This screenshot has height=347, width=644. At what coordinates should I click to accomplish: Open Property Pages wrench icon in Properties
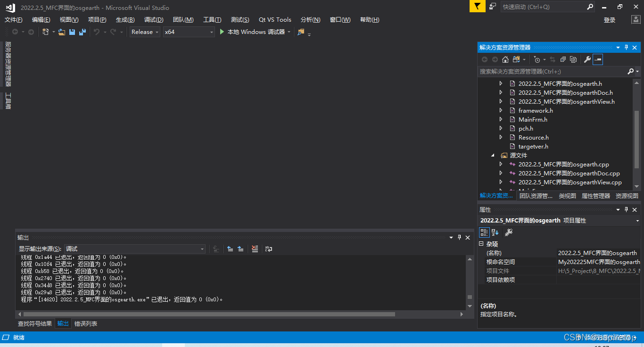(x=509, y=232)
